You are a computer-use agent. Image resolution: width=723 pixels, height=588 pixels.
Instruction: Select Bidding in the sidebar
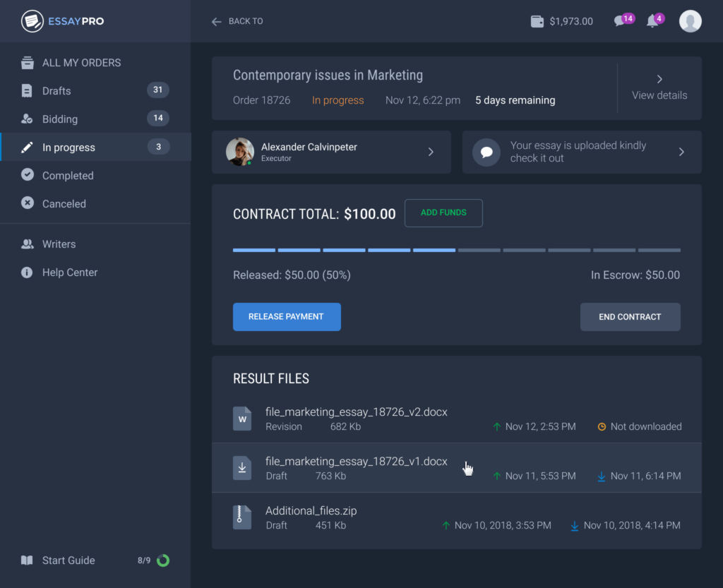coord(60,119)
